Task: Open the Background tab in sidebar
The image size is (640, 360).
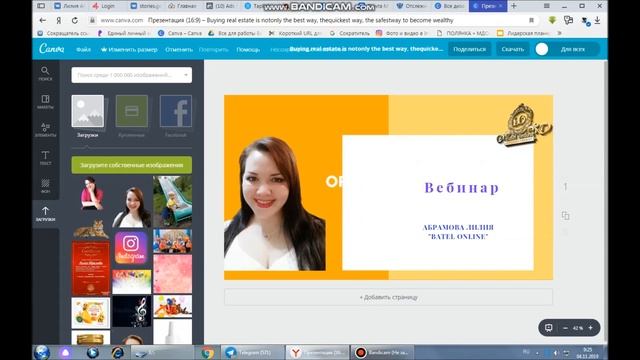Action: pyautogui.click(x=45, y=186)
